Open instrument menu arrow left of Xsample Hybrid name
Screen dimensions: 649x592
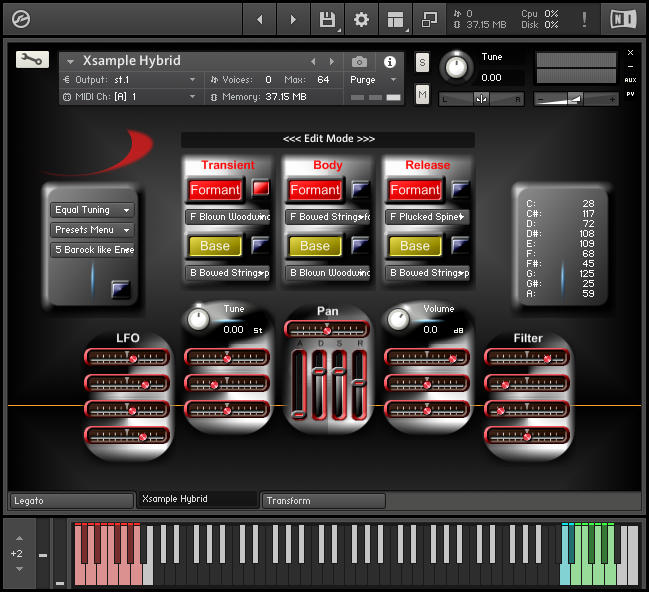[70, 62]
